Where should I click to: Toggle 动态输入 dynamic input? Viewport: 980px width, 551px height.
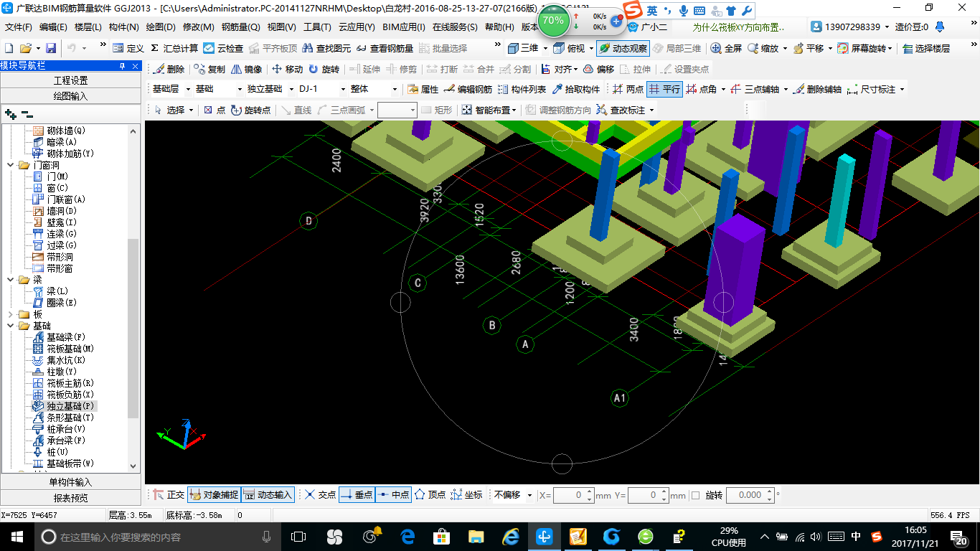268,495
